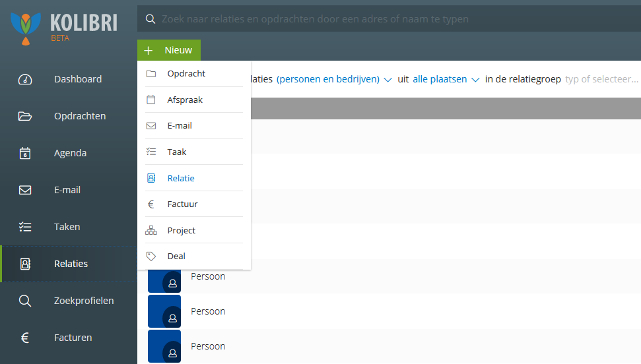Screen dimensions: 641x364
Task: Open the Dashboard gauge icon
Action: [25, 79]
